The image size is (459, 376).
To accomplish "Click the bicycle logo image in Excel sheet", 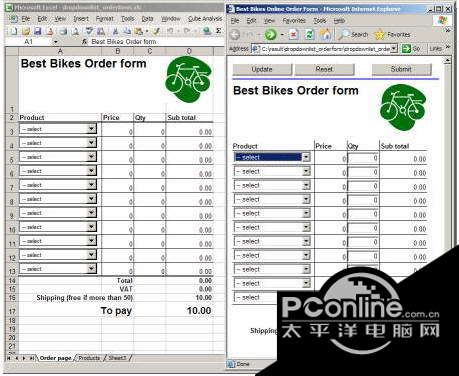I will click(x=188, y=79).
